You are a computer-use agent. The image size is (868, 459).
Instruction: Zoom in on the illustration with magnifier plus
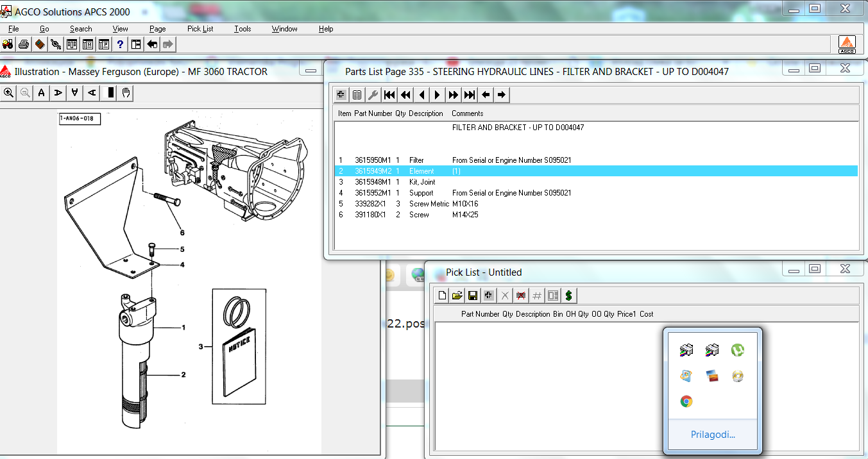coord(8,93)
